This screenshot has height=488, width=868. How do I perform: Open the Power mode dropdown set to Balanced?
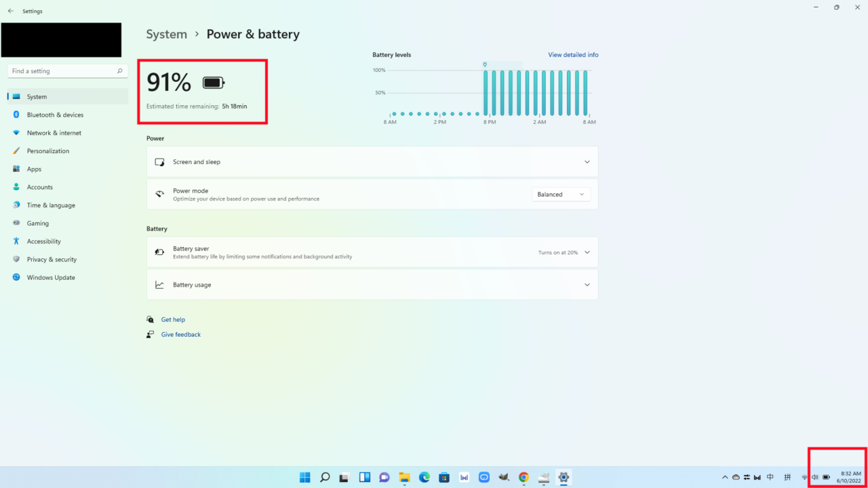point(561,195)
